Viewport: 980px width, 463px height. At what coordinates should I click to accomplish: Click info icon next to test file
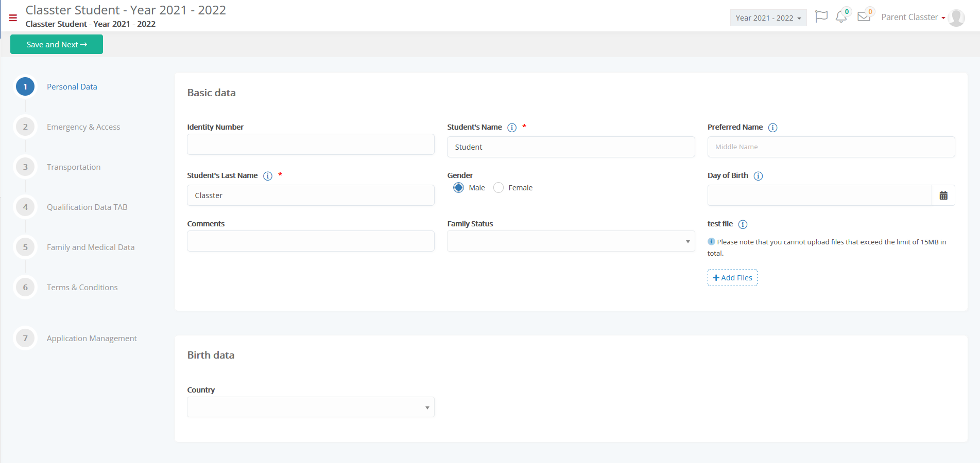[x=743, y=224]
